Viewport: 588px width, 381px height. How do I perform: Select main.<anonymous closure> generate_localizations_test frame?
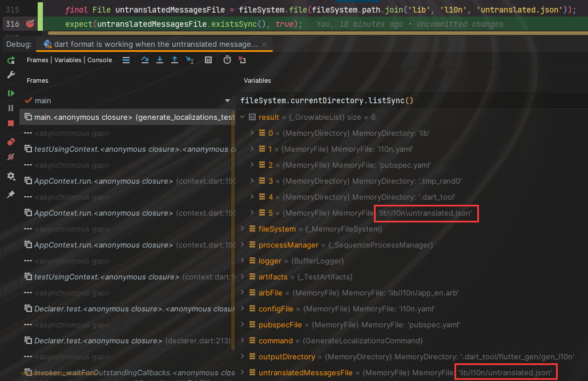(x=127, y=117)
